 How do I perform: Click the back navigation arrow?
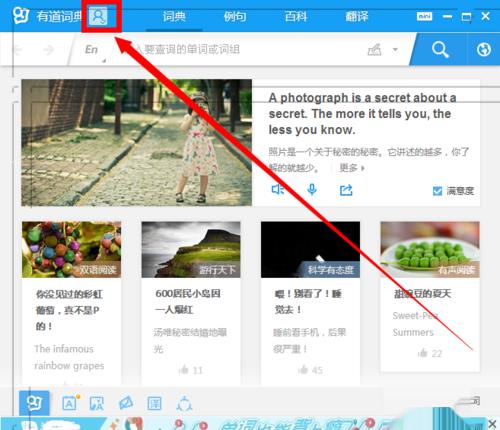click(x=17, y=50)
